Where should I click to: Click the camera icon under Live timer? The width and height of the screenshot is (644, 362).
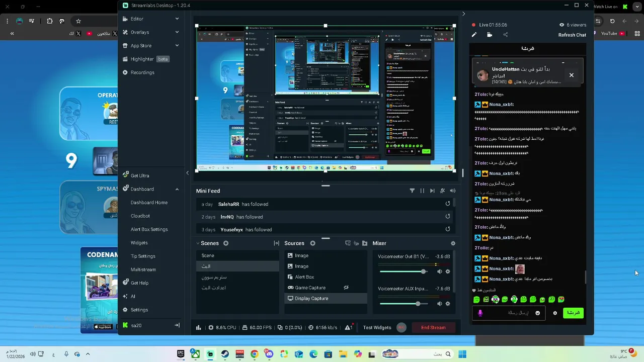click(490, 35)
